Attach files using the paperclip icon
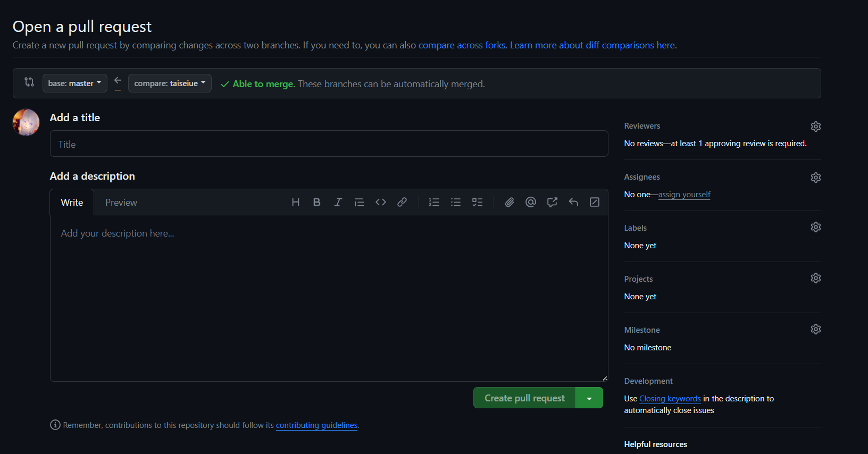The image size is (868, 454). [x=510, y=202]
